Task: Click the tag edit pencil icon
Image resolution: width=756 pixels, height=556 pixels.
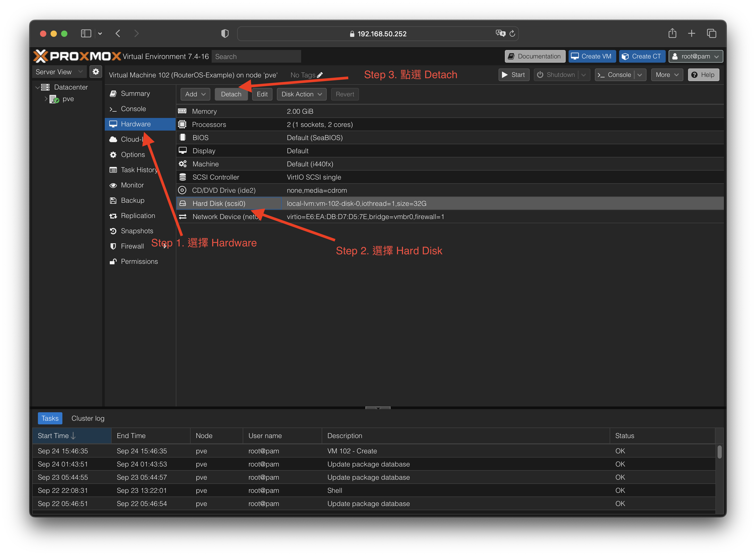Action: [x=320, y=75]
